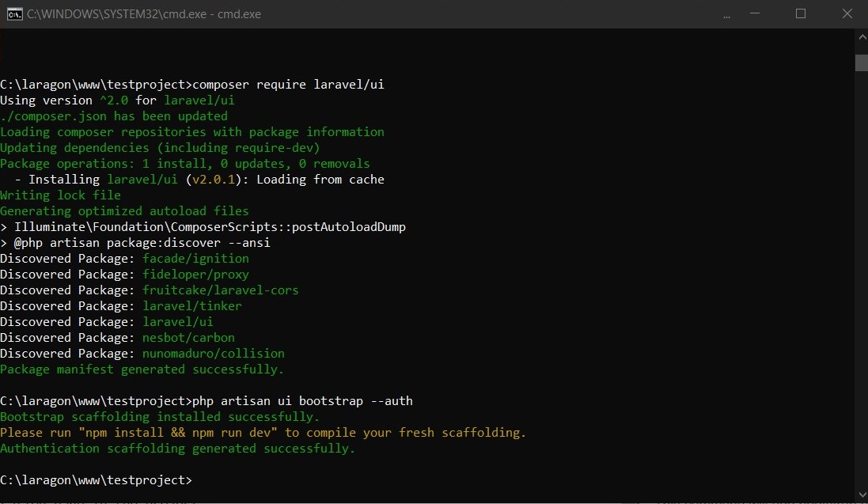Click "Generating optimized autoload files" line

[x=124, y=211]
